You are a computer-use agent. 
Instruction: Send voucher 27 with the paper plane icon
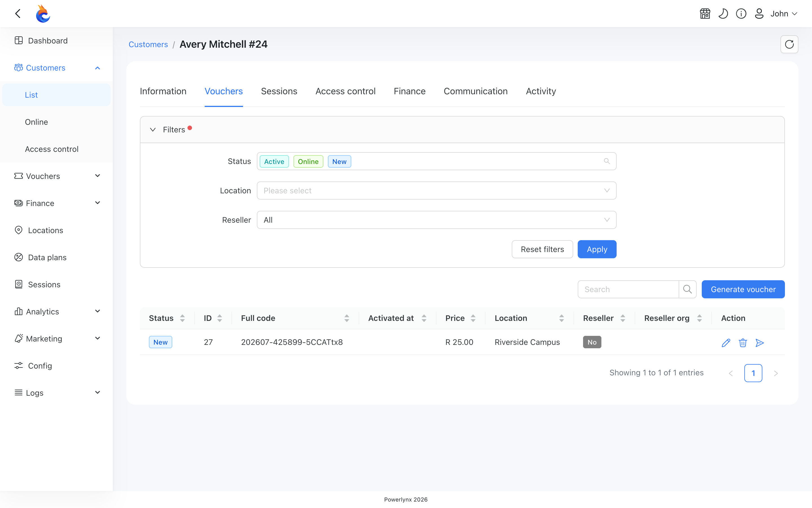coord(760,343)
